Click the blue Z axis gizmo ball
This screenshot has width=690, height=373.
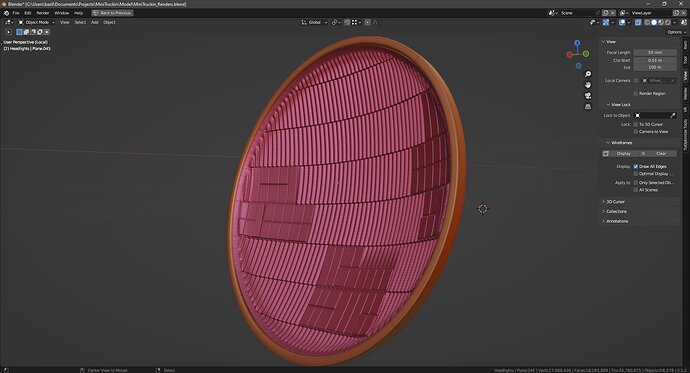click(x=577, y=43)
